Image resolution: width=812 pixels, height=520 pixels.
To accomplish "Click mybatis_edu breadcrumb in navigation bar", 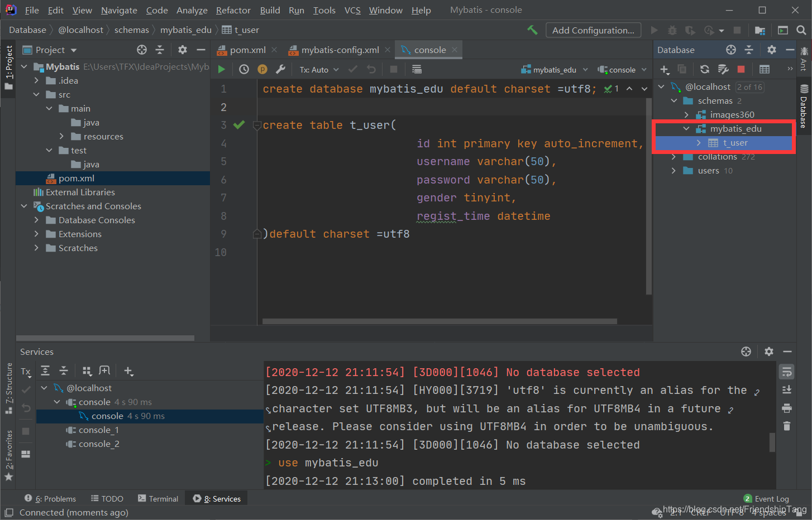I will click(185, 30).
